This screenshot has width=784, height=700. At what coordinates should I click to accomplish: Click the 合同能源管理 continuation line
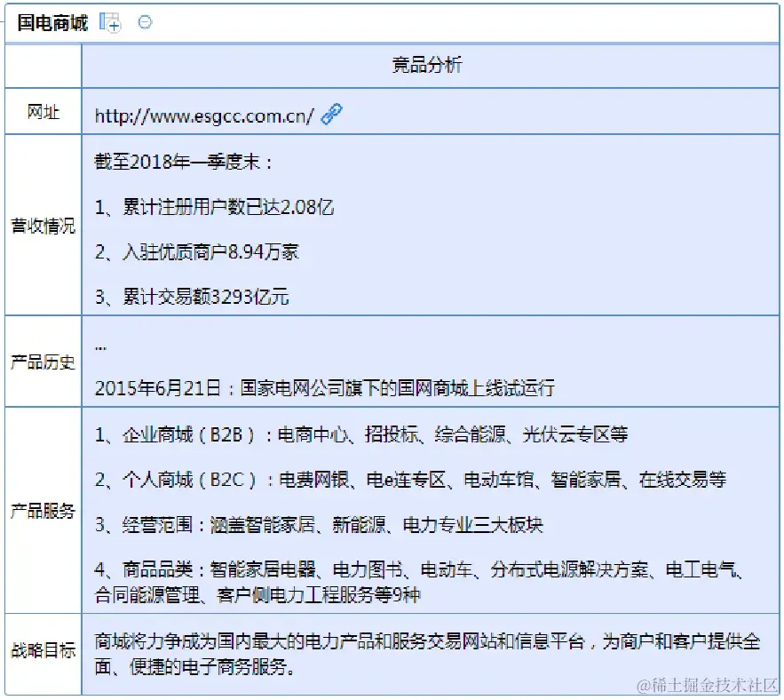257,595
